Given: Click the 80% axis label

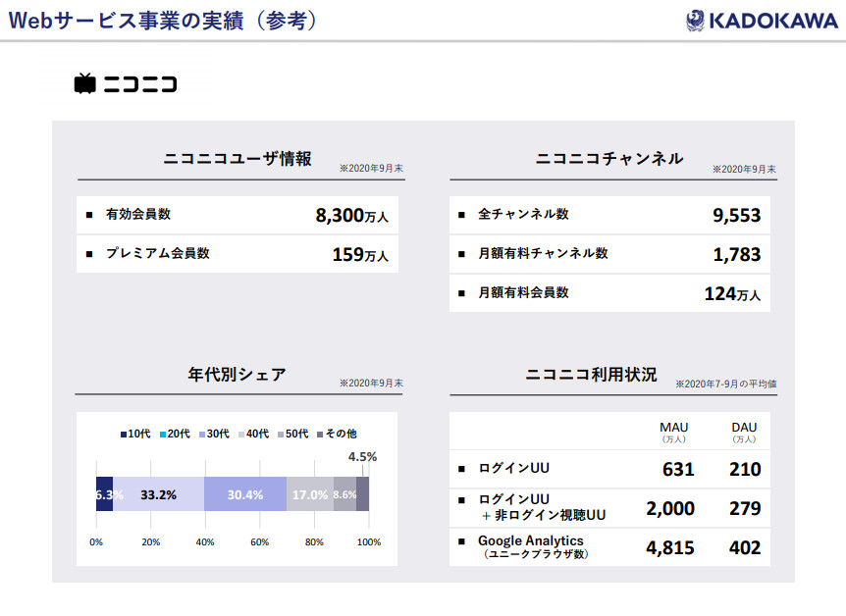Looking at the screenshot, I should coord(314,542).
